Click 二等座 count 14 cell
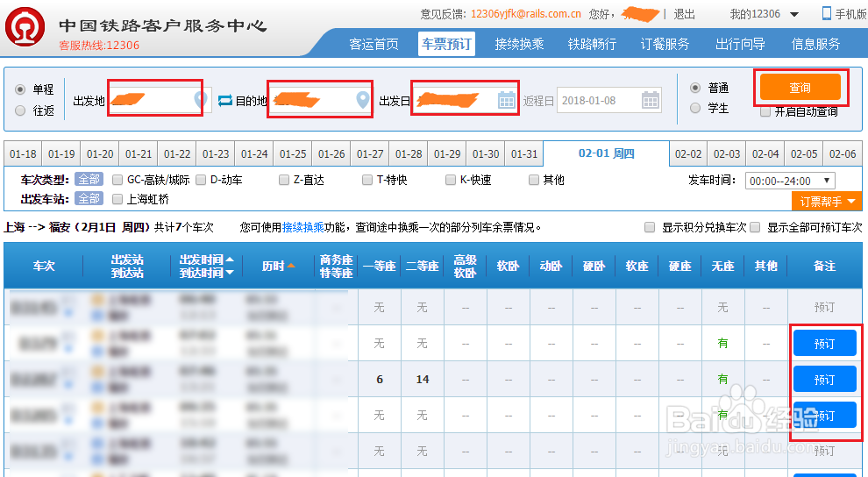This screenshot has height=477, width=868. 423,379
